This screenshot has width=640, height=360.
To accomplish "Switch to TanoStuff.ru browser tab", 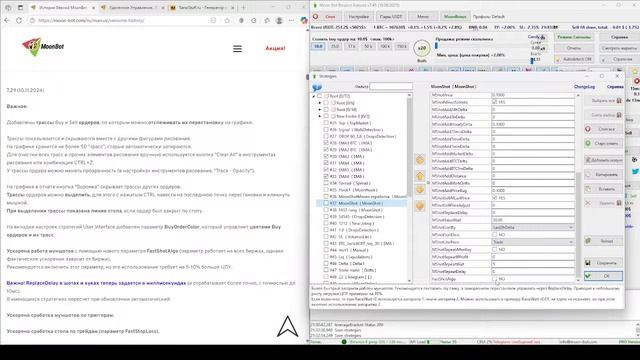I will 202,7.
